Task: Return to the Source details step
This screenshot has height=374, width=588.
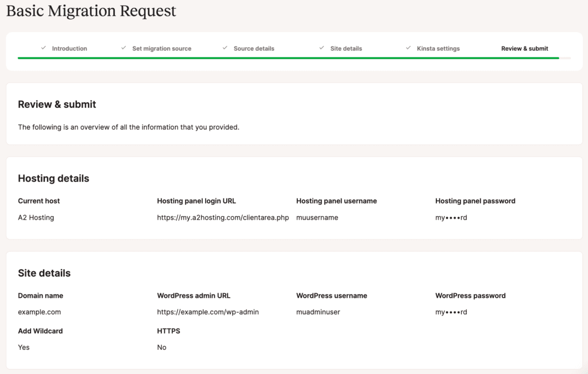Action: point(254,49)
